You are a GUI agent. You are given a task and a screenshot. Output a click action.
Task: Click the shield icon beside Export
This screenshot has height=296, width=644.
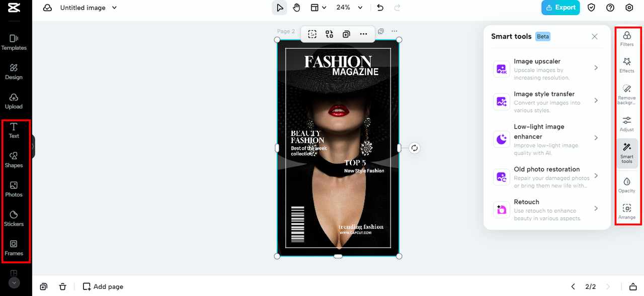tap(592, 8)
